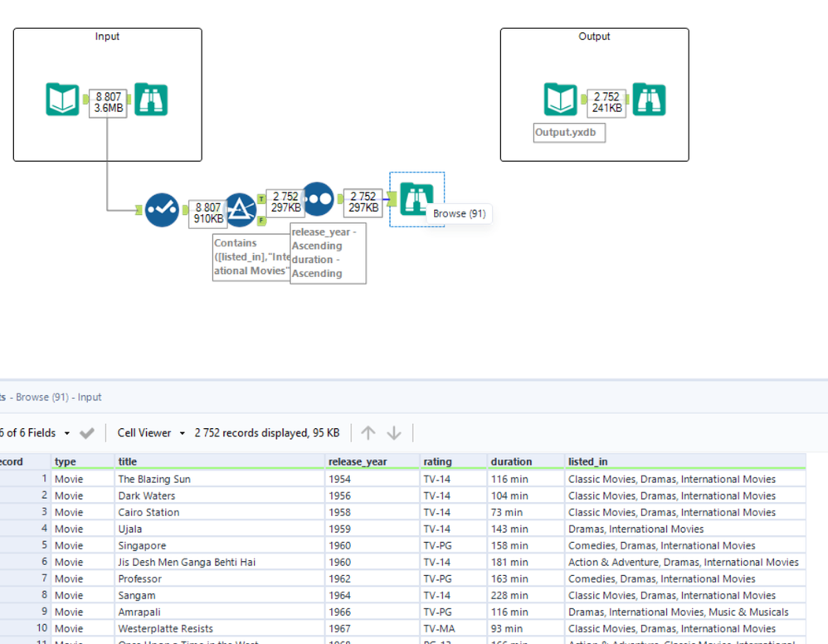Select listed_in cell 'Action & Adventure, Dramas, International Movies'
This screenshot has width=828, height=644.
tap(685, 562)
